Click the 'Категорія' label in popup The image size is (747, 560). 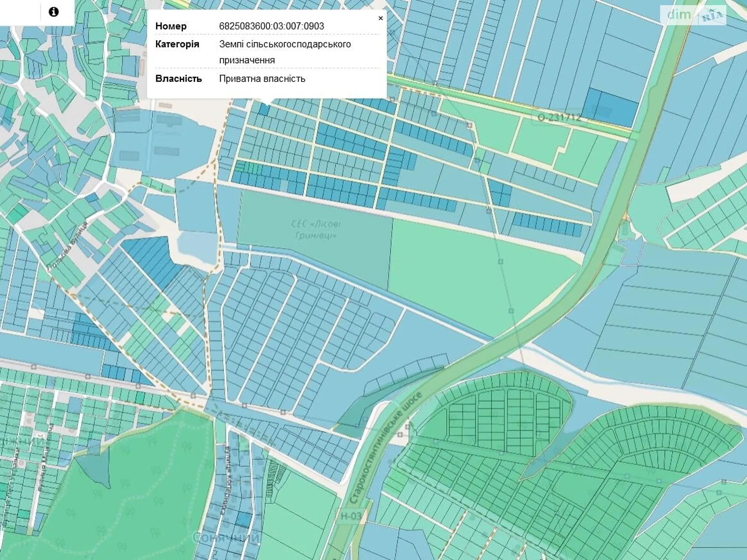(177, 44)
